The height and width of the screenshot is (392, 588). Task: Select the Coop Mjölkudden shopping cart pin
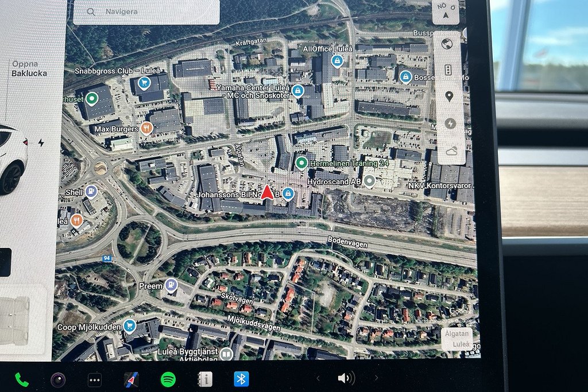point(130,326)
